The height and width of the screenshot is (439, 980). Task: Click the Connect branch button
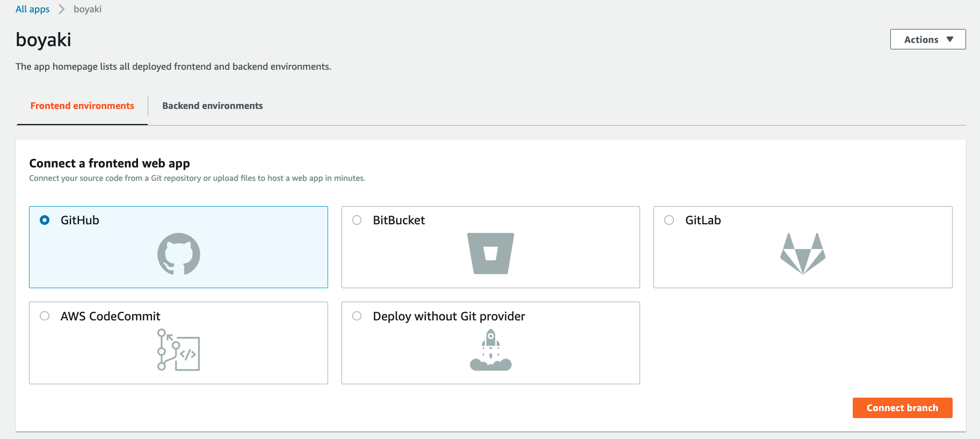903,408
